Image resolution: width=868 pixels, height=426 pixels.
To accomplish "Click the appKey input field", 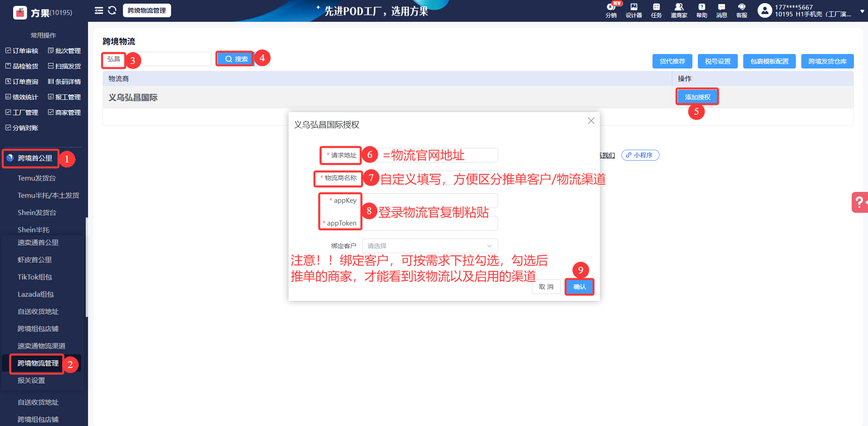I will click(430, 201).
